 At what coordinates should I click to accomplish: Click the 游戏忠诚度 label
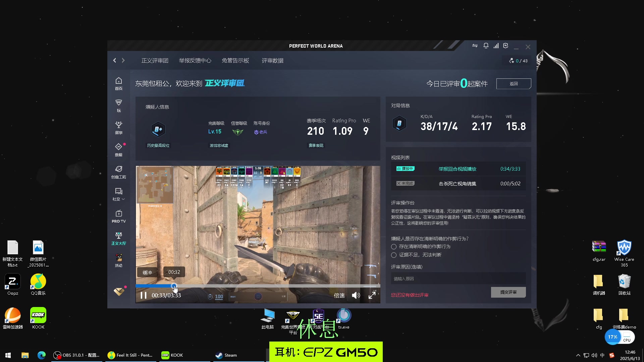coord(219,145)
